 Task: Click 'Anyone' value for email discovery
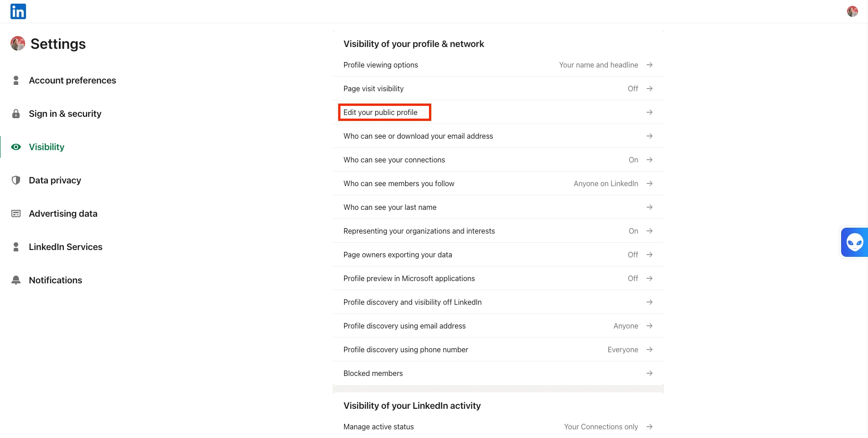[x=626, y=326]
